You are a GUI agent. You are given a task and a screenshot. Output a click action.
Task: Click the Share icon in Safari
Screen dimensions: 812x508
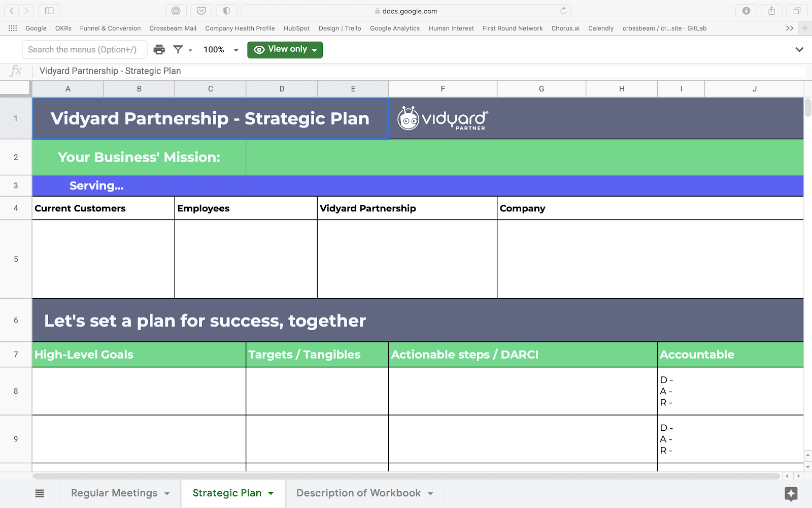pos(771,11)
